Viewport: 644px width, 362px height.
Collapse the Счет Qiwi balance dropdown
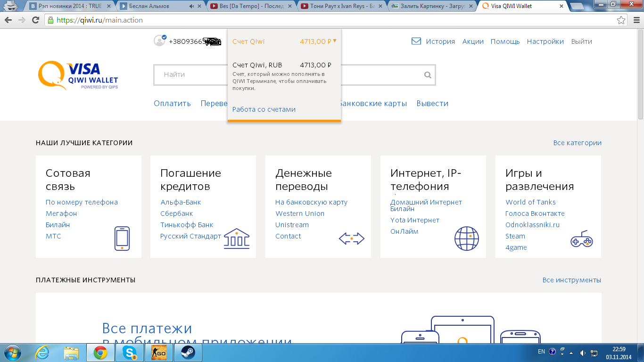[x=335, y=41]
